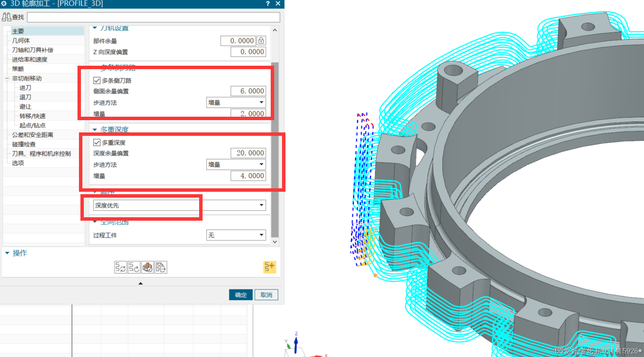
Task: Select 几何体 in the navigation tree
Action: 21,41
